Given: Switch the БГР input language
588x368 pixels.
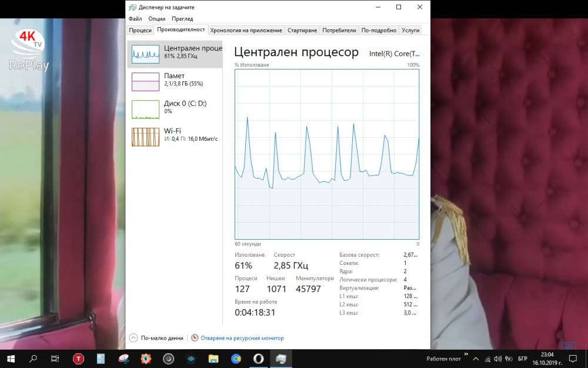Looking at the screenshot, I should (522, 359).
